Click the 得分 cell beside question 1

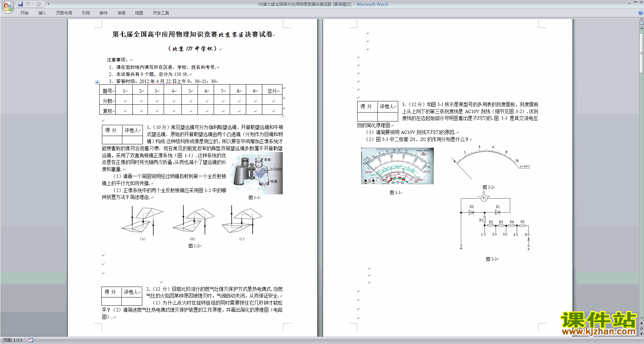point(112,130)
